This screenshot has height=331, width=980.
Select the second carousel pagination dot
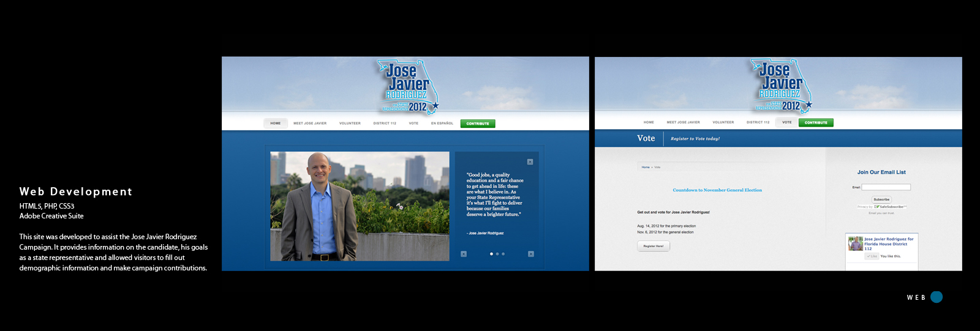pos(497,254)
